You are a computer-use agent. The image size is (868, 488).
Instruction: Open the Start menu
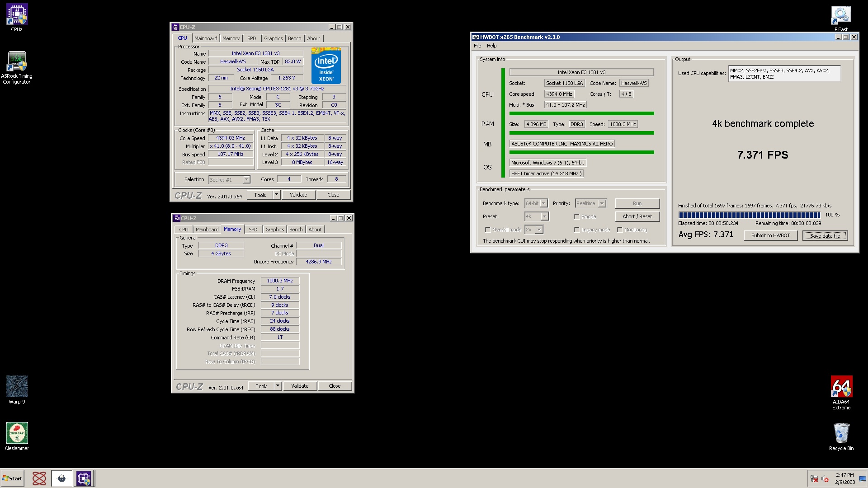[x=13, y=479]
